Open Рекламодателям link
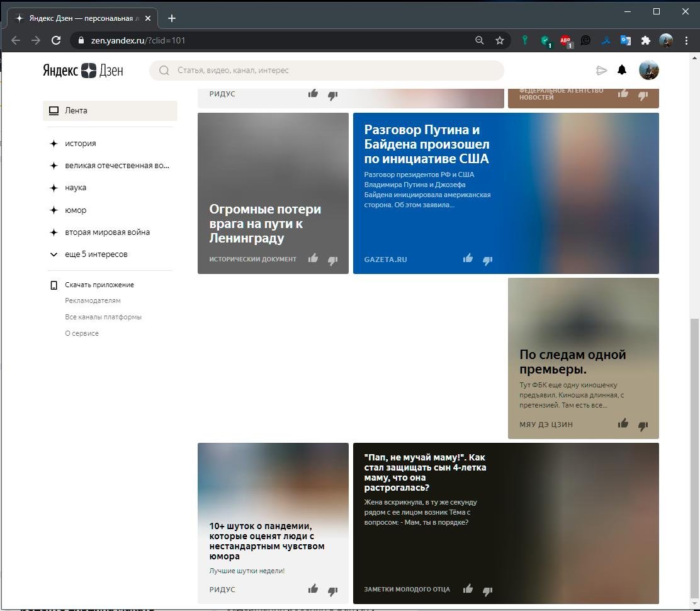The height and width of the screenshot is (611, 700). click(x=93, y=300)
